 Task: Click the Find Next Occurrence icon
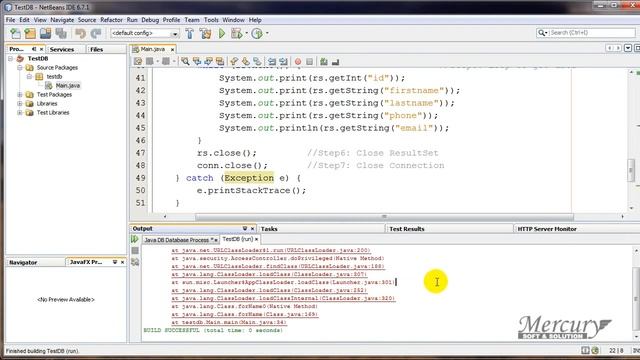(x=208, y=62)
